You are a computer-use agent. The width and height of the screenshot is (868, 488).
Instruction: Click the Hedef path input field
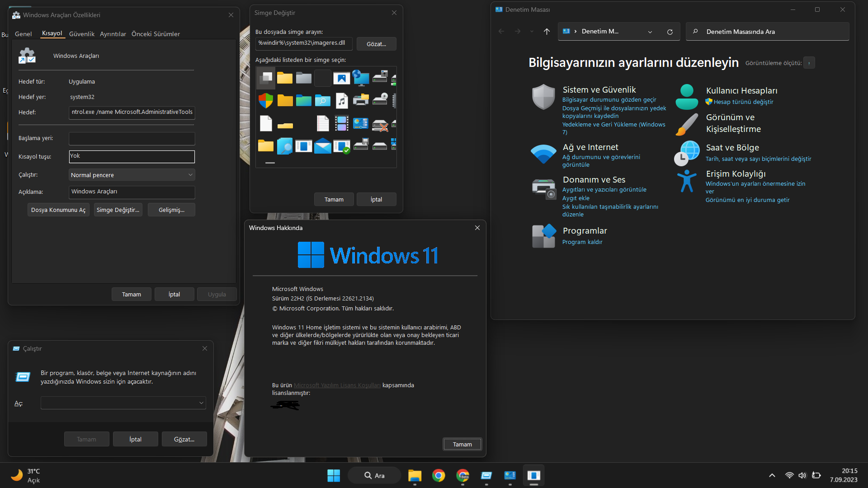pos(132,113)
